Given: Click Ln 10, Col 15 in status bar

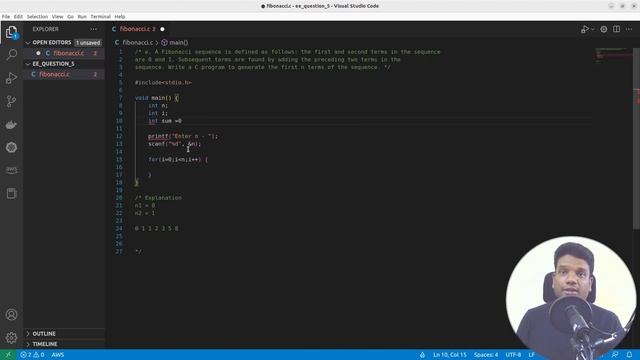Looking at the screenshot, I should coord(449,355).
